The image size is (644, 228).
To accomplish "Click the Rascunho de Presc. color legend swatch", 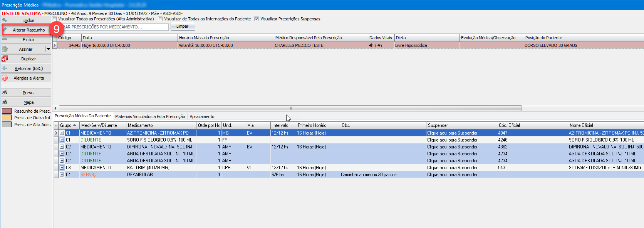I will pyautogui.click(x=7, y=111).
